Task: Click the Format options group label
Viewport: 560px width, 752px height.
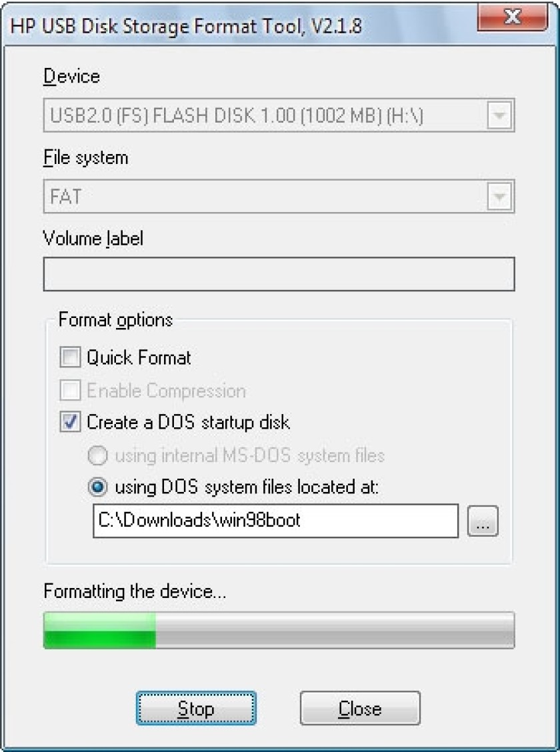Action: tap(115, 320)
